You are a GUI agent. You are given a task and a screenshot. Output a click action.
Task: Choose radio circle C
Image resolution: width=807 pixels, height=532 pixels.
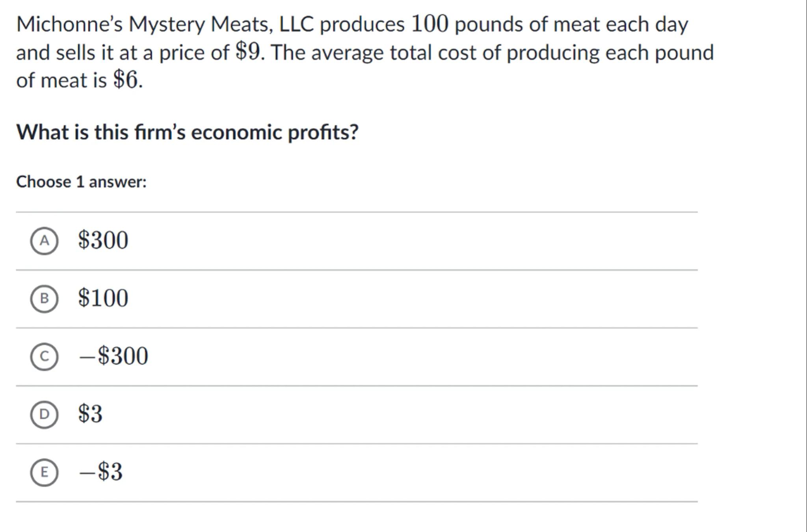pos(44,357)
